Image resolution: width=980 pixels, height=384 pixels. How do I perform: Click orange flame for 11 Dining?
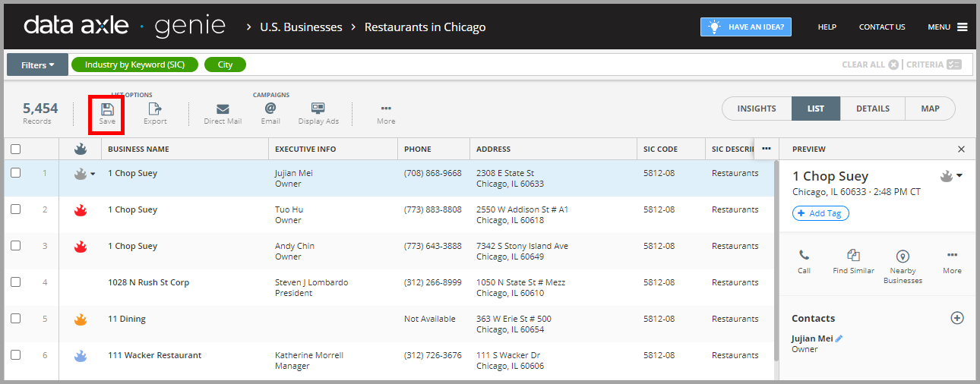[81, 319]
